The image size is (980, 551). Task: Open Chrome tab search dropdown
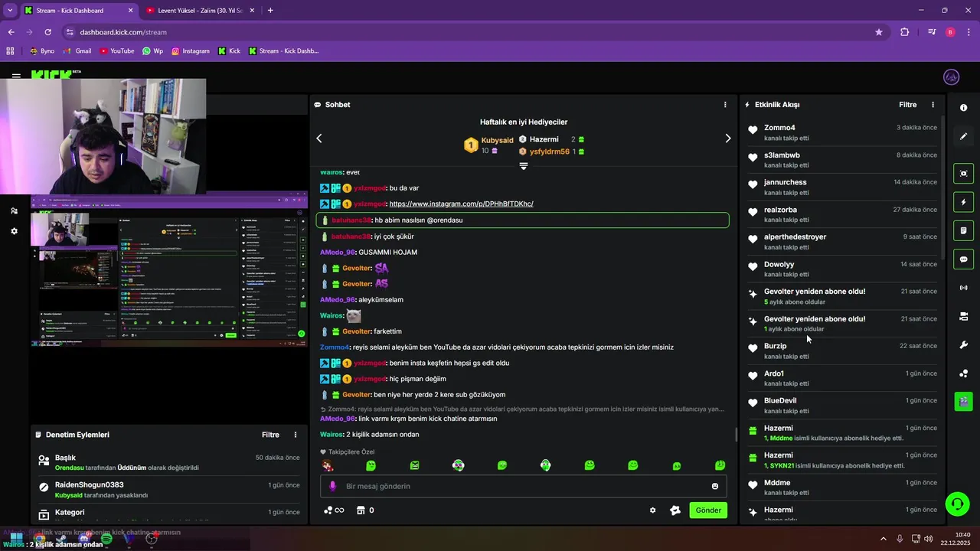pyautogui.click(x=10, y=11)
